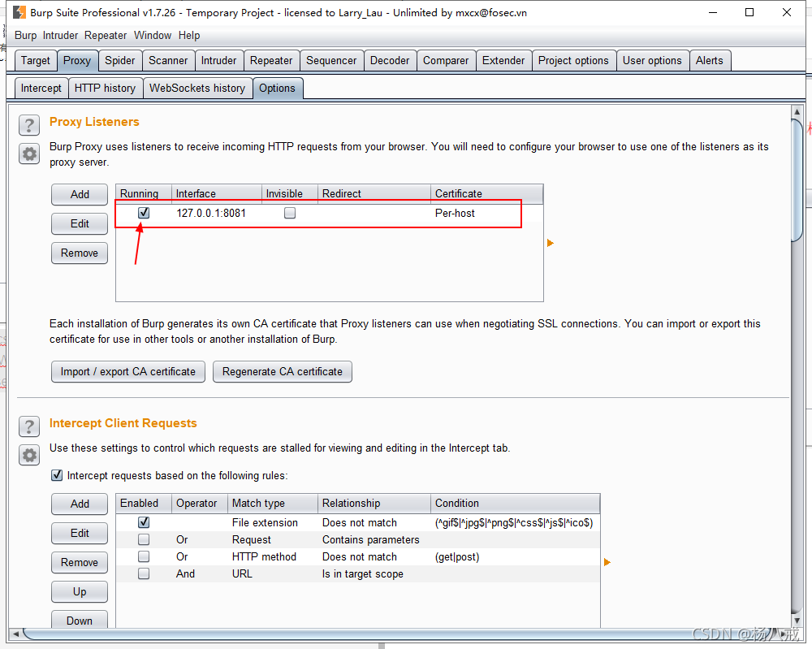Viewport: 812px width, 649px height.
Task: Switch to the Repeater tab
Action: click(271, 61)
